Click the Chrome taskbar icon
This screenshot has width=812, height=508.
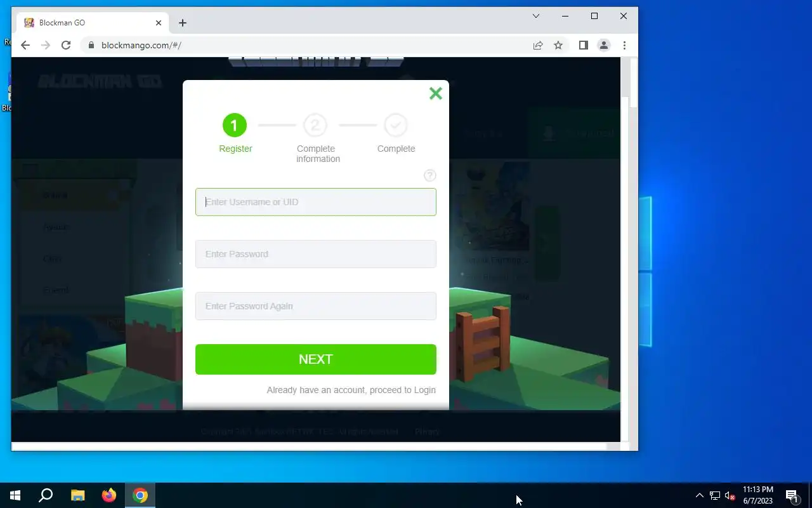(140, 495)
